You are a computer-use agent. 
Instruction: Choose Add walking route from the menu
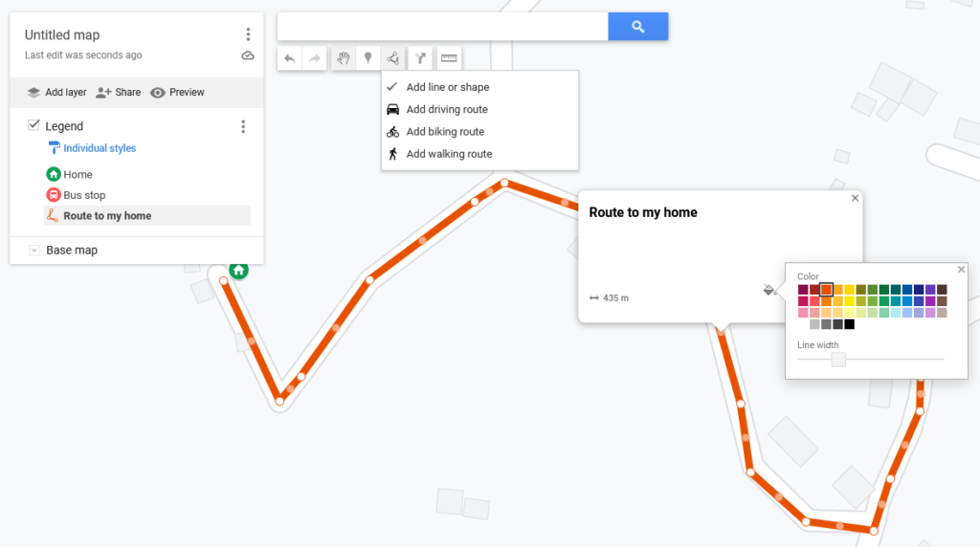pos(449,154)
